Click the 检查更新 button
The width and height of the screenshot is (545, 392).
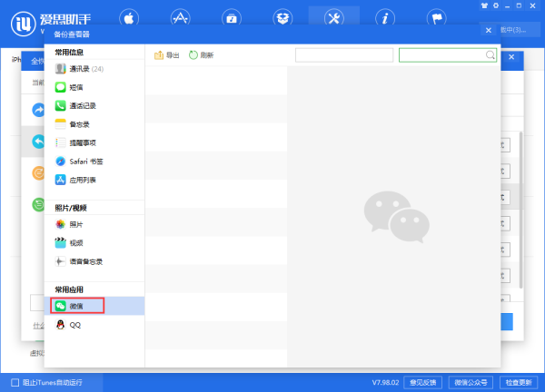click(519, 383)
